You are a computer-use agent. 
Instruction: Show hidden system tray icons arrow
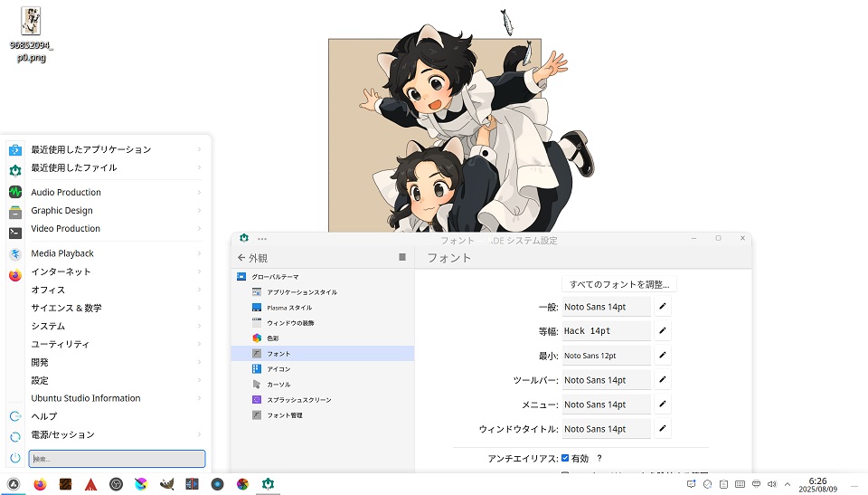[x=788, y=484]
